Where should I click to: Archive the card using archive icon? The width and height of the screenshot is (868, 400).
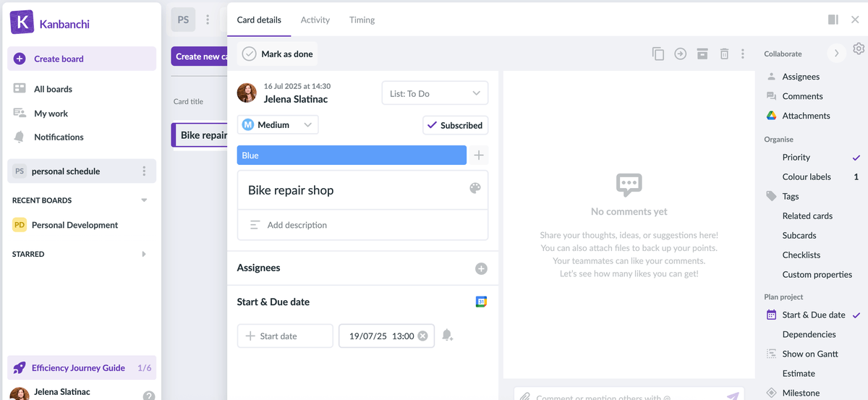702,54
